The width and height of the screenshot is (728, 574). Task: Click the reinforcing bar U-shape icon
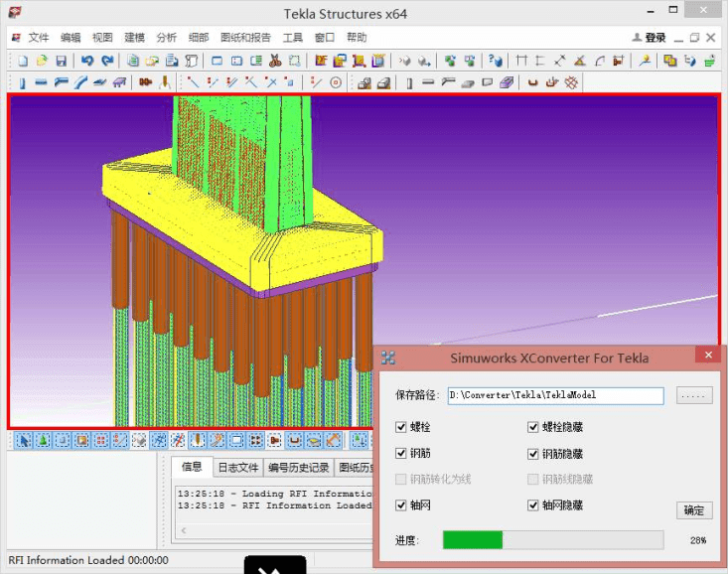[x=532, y=83]
